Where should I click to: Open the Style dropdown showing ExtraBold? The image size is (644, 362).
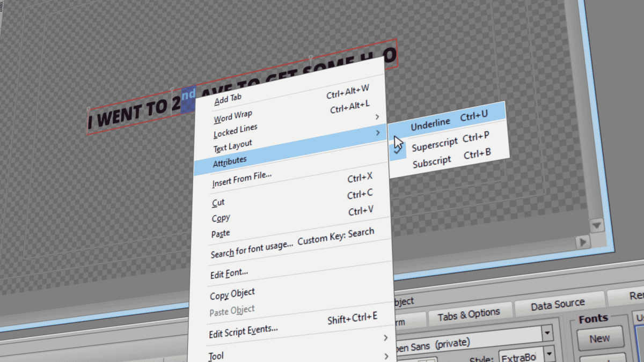click(548, 354)
